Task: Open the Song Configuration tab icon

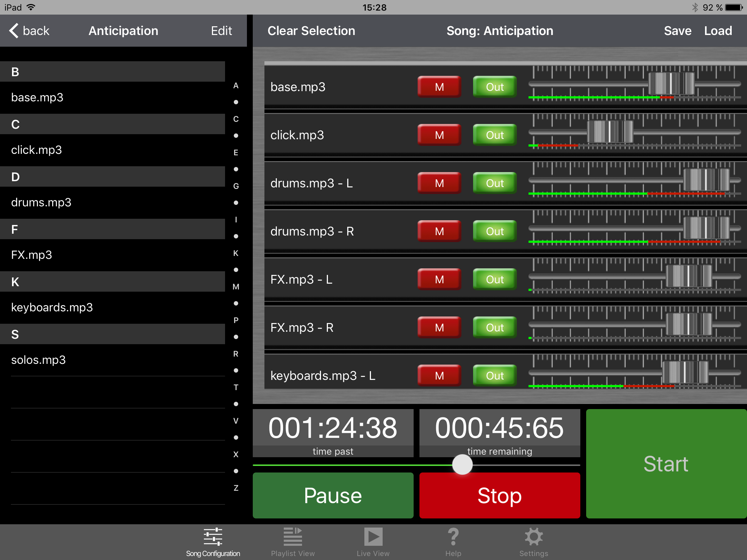Action: [x=213, y=537]
